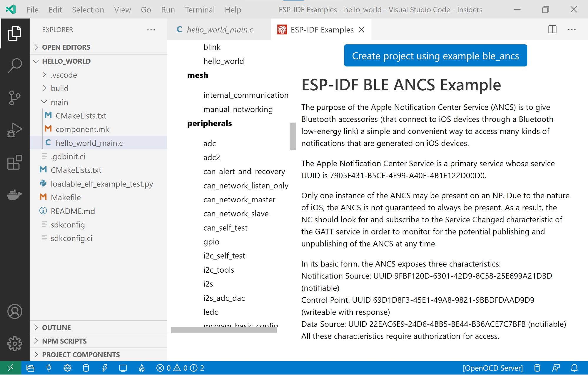Click the flash lightning icon in status bar
The height and width of the screenshot is (375, 588).
click(x=104, y=368)
